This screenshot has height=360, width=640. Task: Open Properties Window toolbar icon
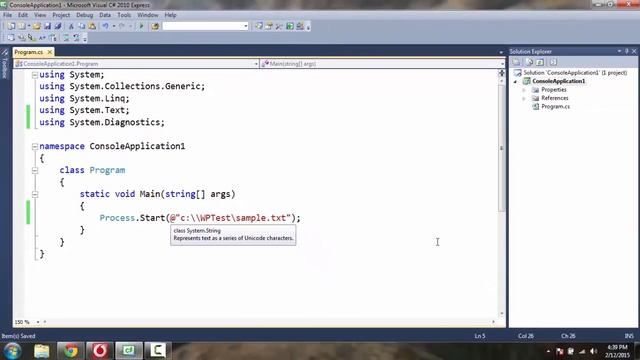269,26
